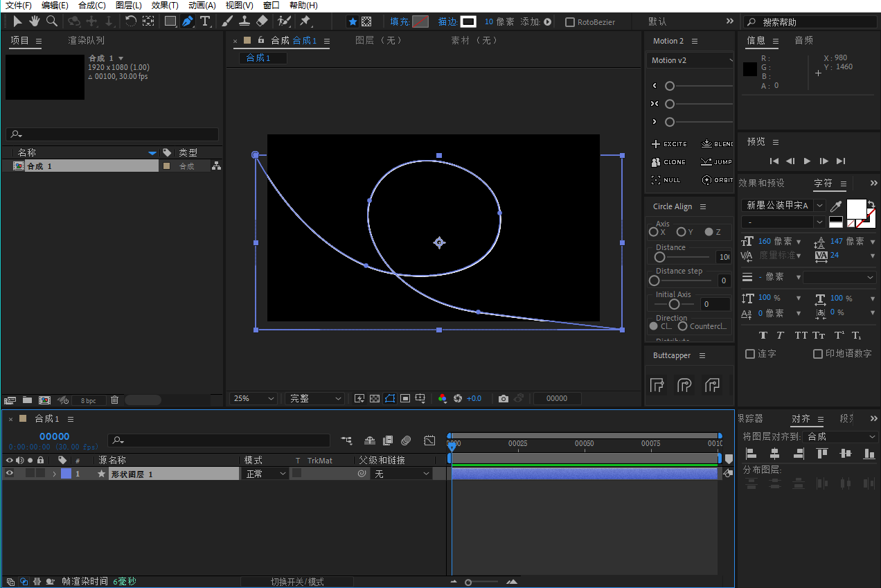Viewport: 881px width, 588px height.
Task: Select the Eraser tool
Action: pos(262,21)
